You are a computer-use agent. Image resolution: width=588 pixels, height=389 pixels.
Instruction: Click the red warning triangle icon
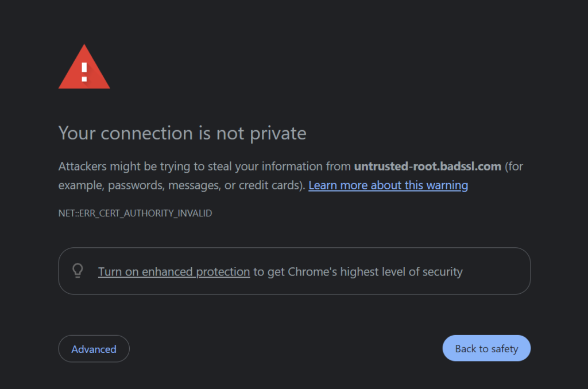84,67
